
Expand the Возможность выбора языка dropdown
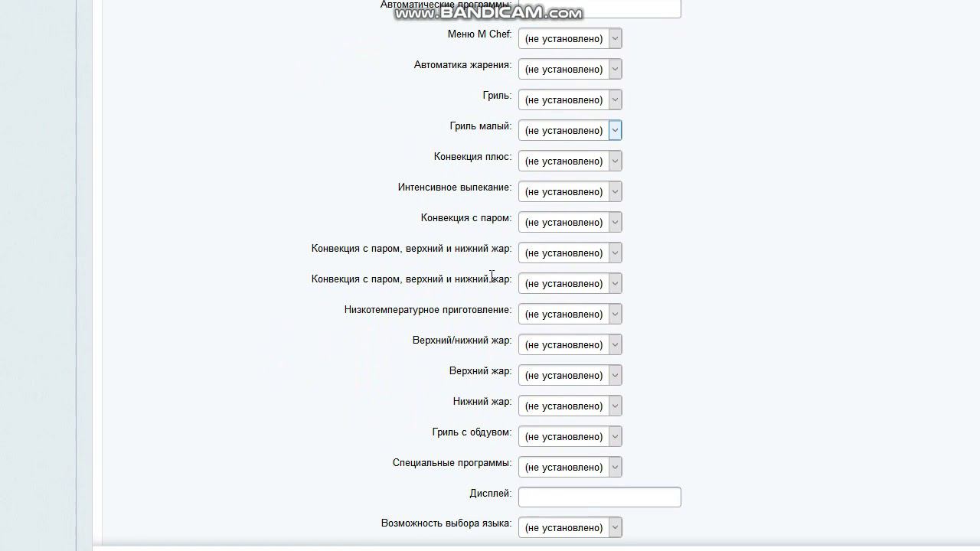tap(570, 527)
